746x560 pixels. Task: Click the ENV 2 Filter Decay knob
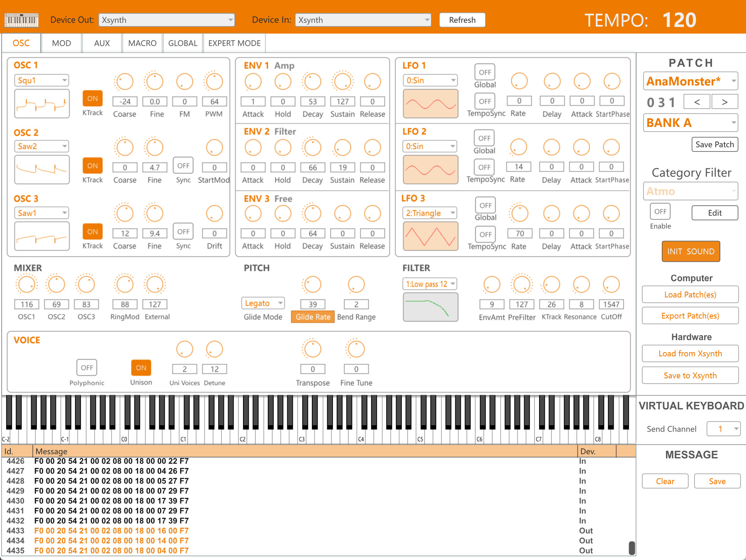(313, 147)
